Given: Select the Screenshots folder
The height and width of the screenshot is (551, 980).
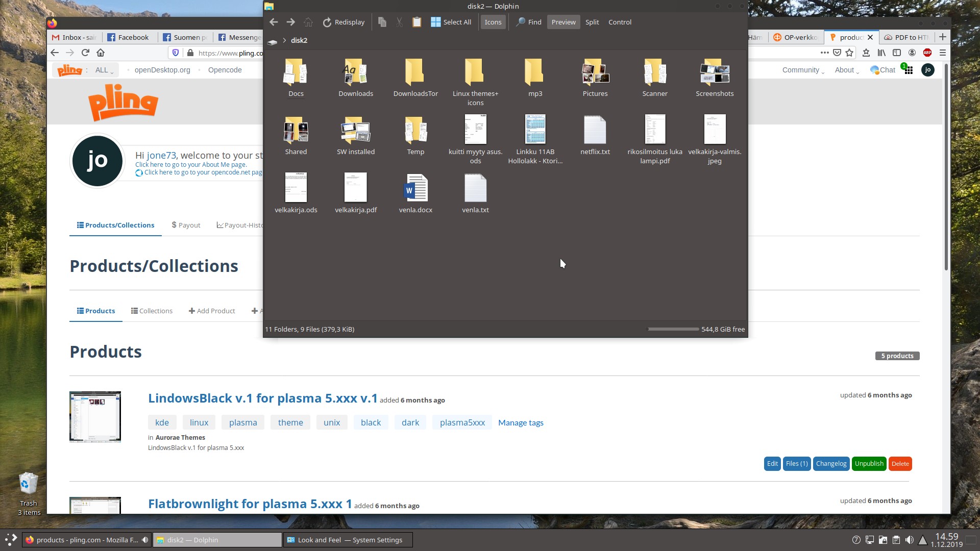Looking at the screenshot, I should click(715, 78).
